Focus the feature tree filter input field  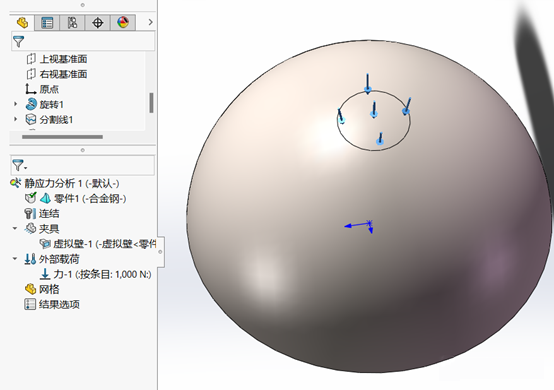click(83, 42)
